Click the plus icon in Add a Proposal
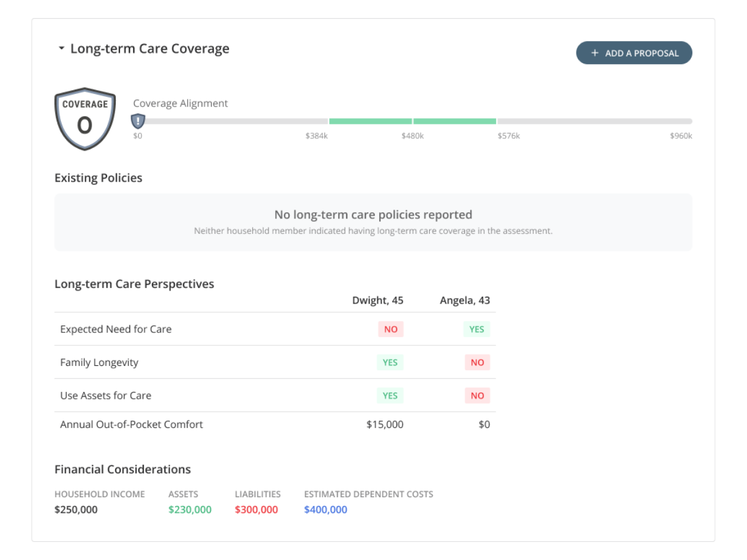 [595, 53]
